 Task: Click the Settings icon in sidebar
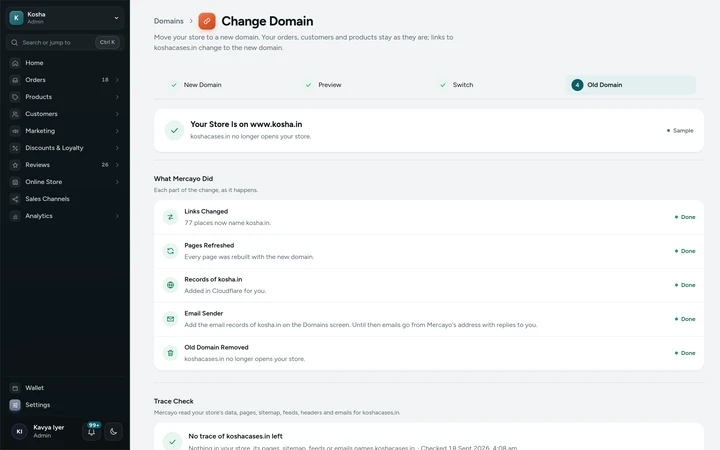click(x=15, y=405)
